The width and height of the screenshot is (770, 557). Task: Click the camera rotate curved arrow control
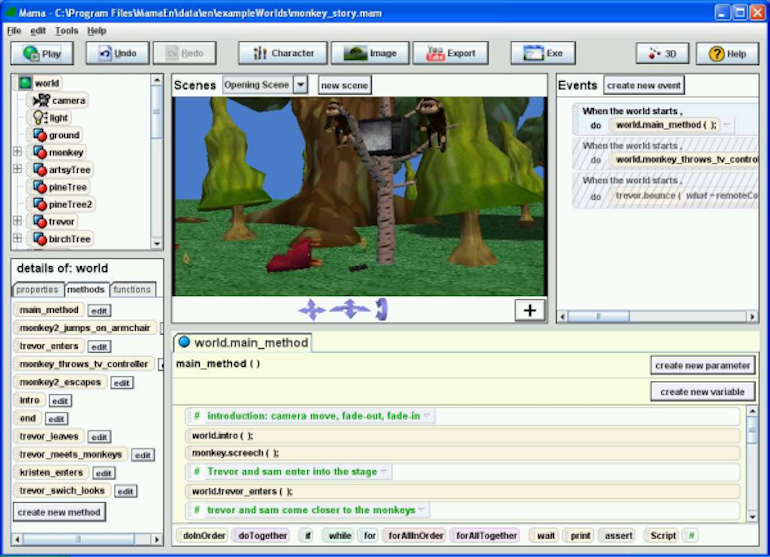tap(382, 309)
